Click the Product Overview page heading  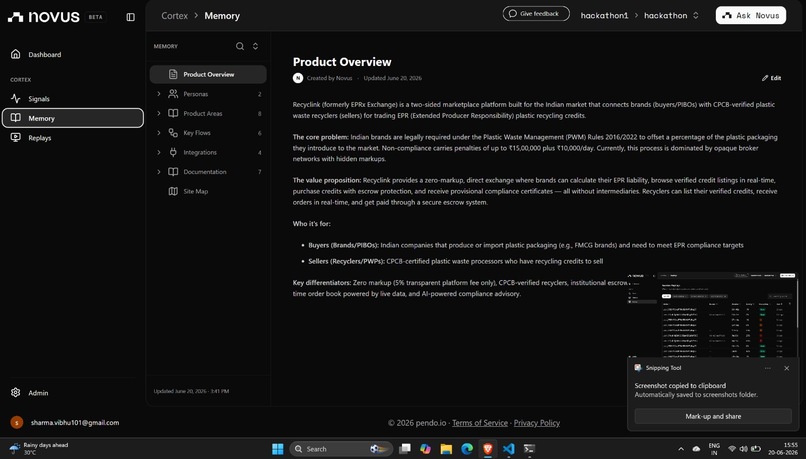click(342, 62)
